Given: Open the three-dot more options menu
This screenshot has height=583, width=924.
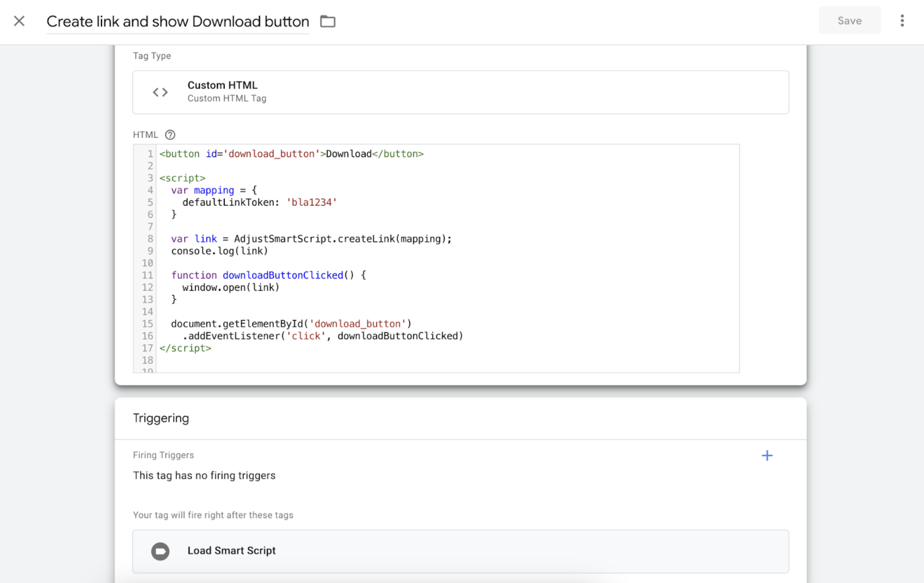Looking at the screenshot, I should pyautogui.click(x=902, y=21).
